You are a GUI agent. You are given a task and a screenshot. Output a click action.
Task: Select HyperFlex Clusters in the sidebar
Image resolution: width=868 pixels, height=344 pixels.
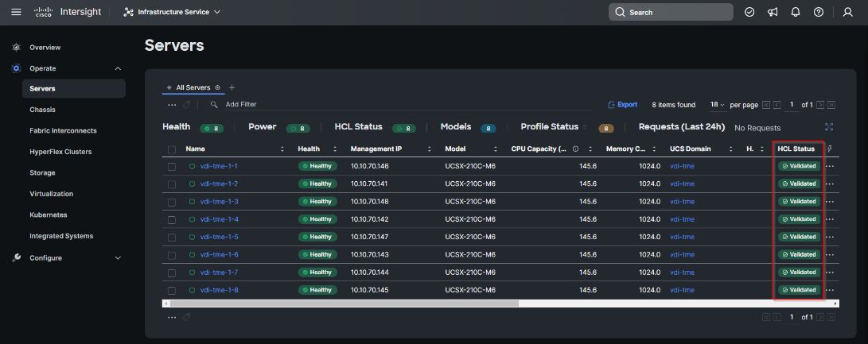click(x=60, y=152)
